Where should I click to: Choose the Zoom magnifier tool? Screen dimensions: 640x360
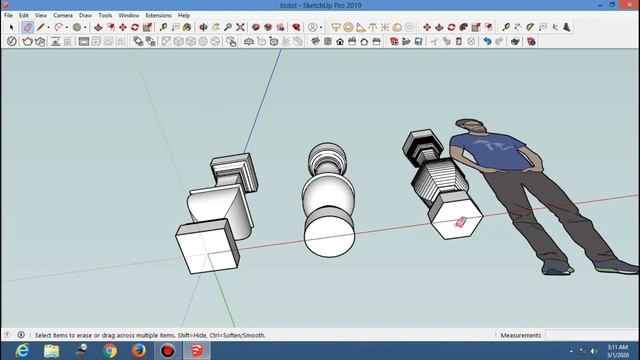click(x=228, y=27)
